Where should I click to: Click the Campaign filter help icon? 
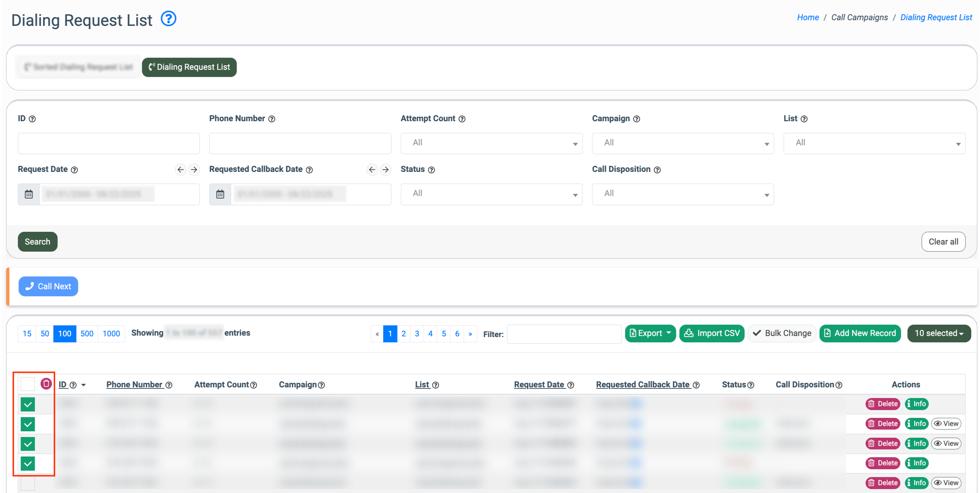pyautogui.click(x=636, y=119)
